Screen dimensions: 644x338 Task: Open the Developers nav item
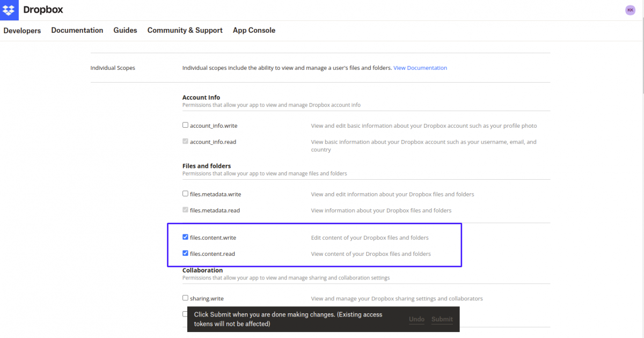click(22, 31)
